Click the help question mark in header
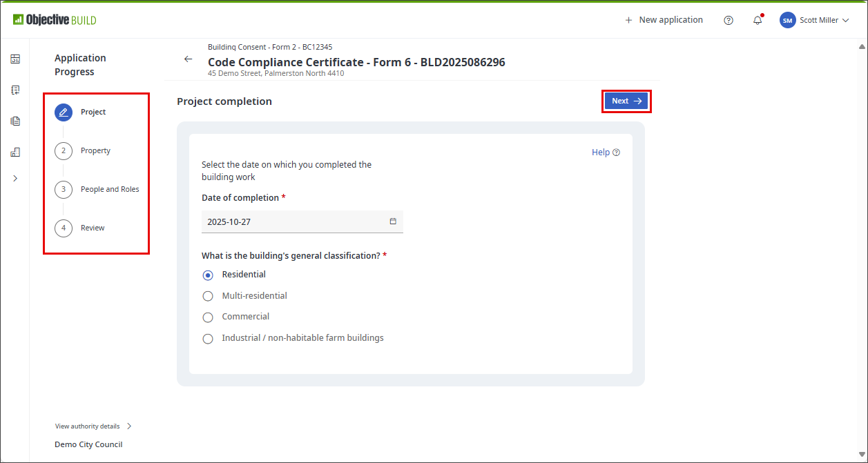Image resolution: width=868 pixels, height=463 pixels. coord(729,21)
